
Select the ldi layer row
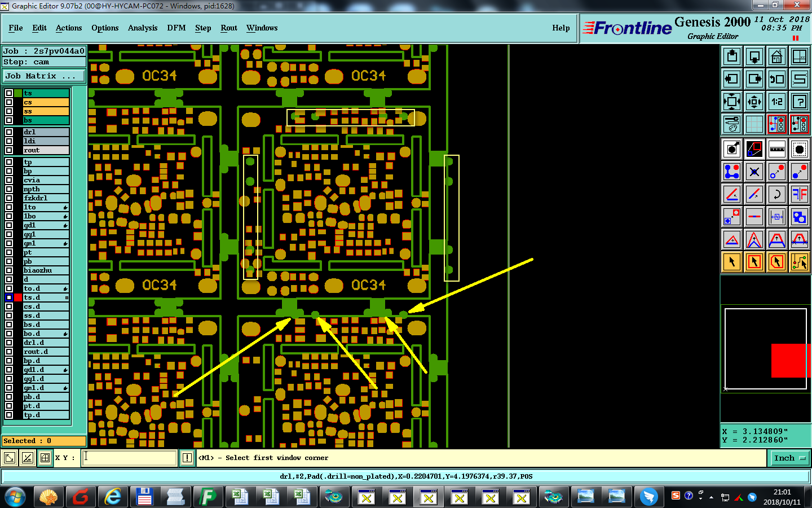click(x=46, y=141)
